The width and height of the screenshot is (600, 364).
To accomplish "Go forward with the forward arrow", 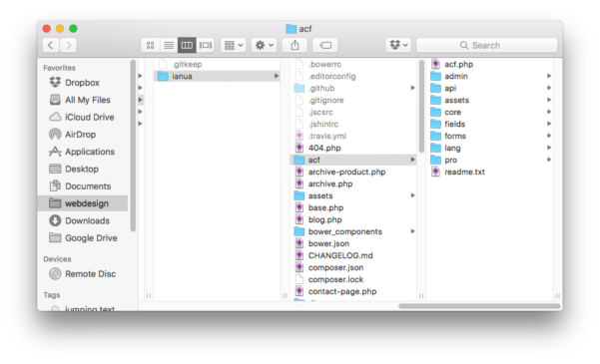I will tap(68, 45).
